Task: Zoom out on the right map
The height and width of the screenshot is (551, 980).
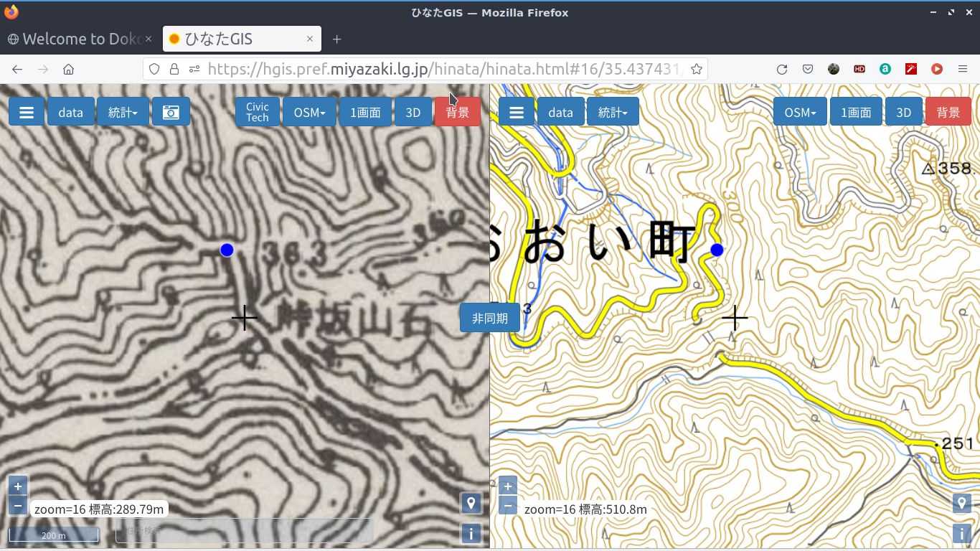Action: [507, 506]
